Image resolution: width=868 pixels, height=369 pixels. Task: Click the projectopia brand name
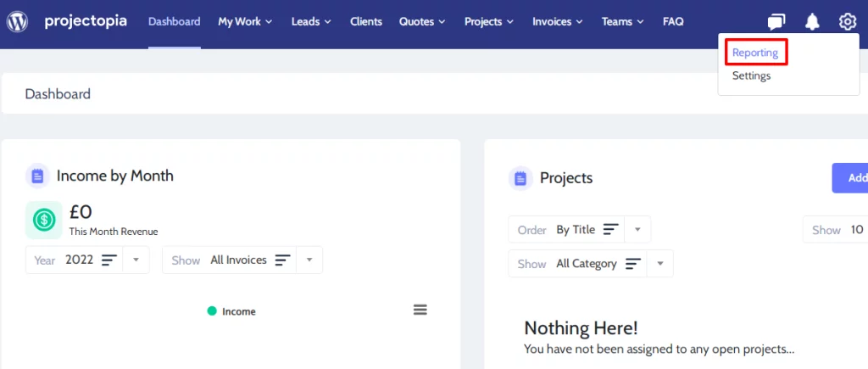(x=86, y=21)
